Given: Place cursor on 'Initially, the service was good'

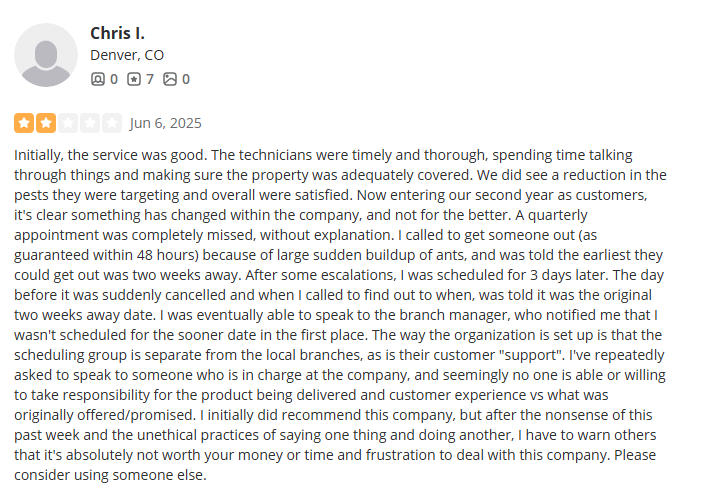Looking at the screenshot, I should click(x=111, y=155).
